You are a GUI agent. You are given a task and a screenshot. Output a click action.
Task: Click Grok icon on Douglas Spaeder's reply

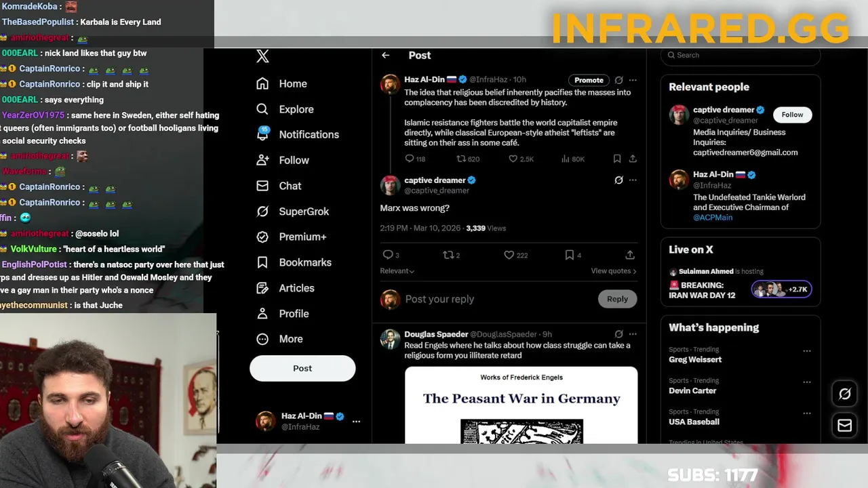[618, 334]
